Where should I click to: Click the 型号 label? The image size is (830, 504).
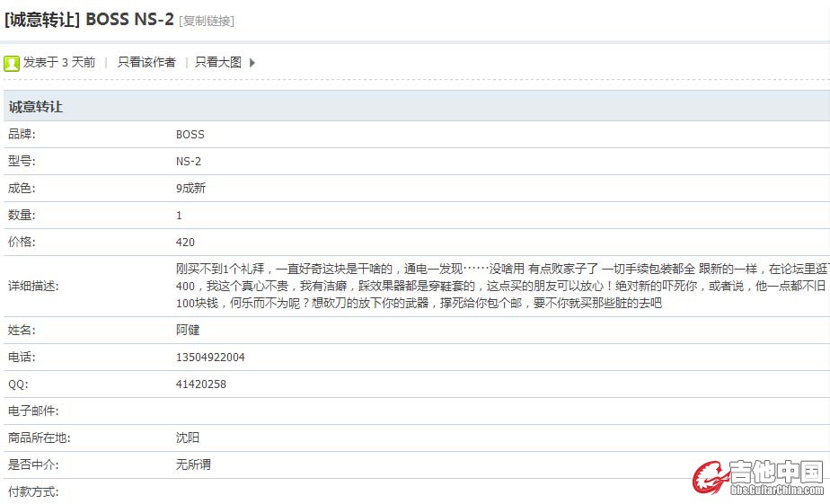tap(22, 161)
